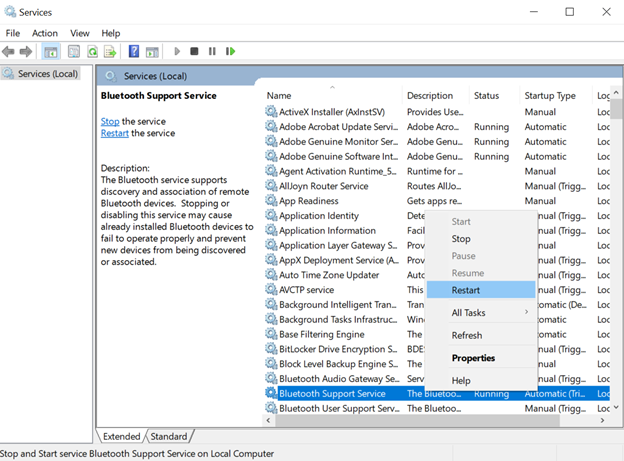Click the gear icon of Base Filtering Engine
The image size is (624, 461).
point(271,334)
